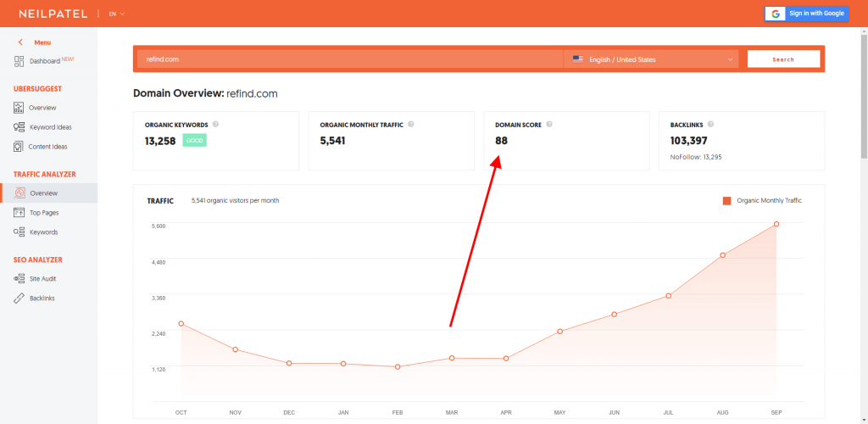The width and height of the screenshot is (868, 424).
Task: Click the NEILPATEL logo
Action: tap(53, 14)
